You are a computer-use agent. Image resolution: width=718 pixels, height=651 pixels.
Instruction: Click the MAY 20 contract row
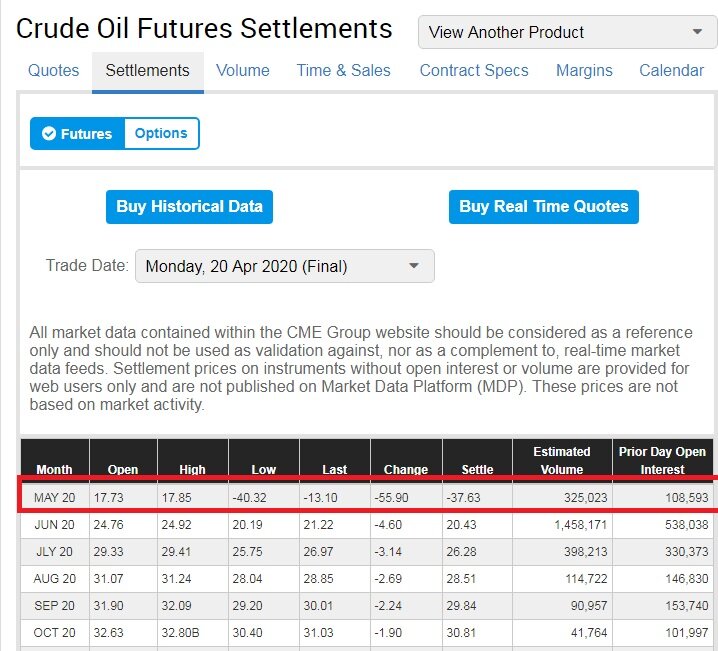[x=366, y=496]
